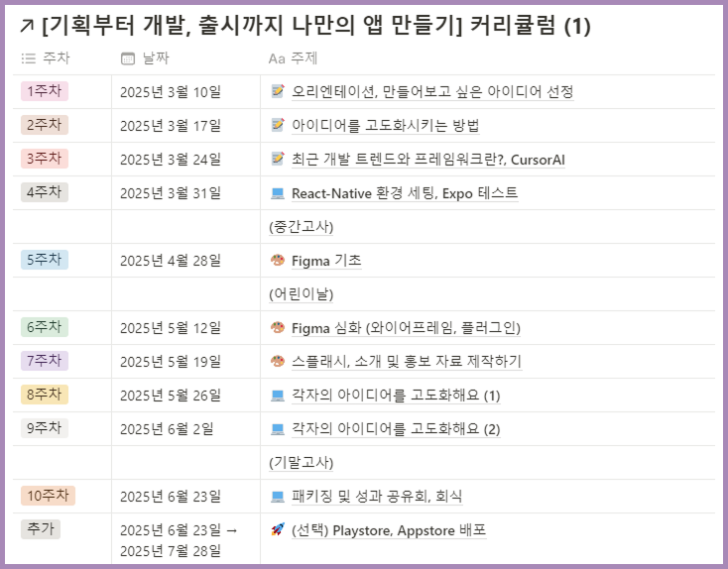Open the 패키징 및 성과 공유회 page
The width and height of the screenshot is (728, 569).
click(x=377, y=497)
